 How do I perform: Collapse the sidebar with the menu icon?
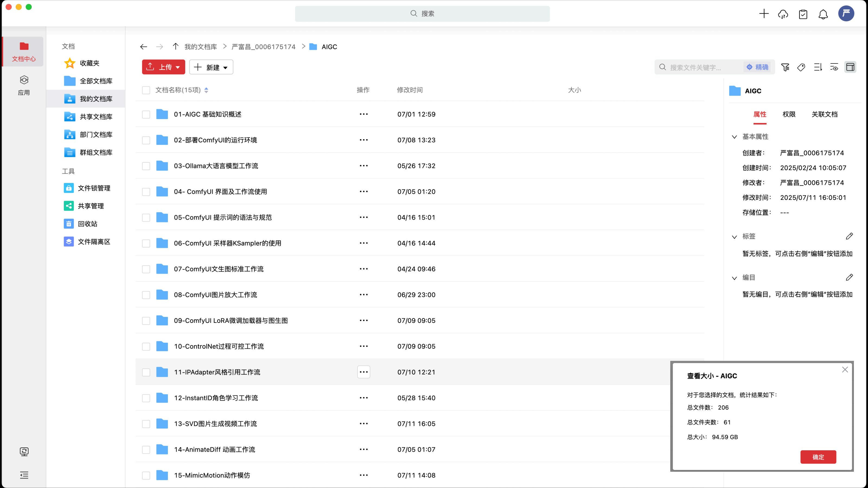(x=24, y=475)
